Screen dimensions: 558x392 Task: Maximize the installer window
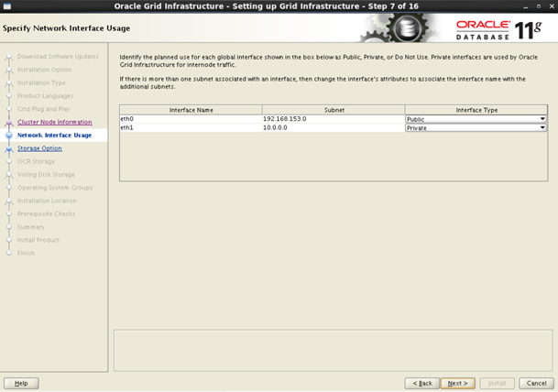tap(539, 6)
